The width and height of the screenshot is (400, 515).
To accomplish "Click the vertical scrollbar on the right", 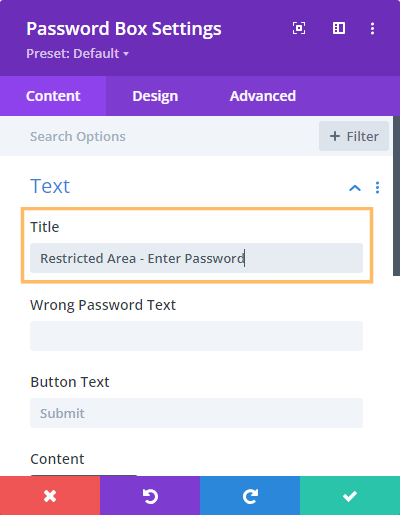I will pyautogui.click(x=396, y=196).
